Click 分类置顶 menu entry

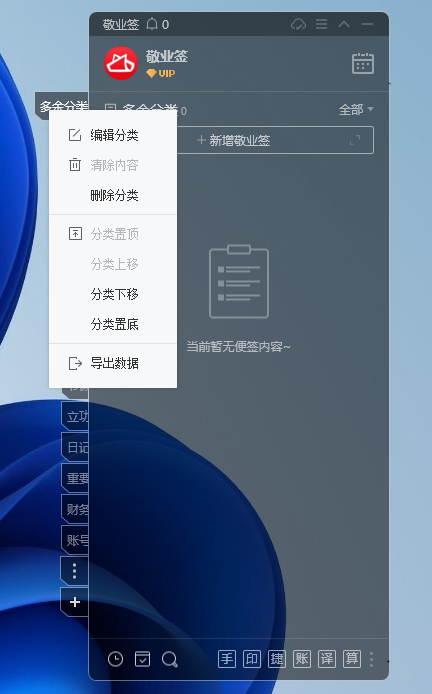[x=113, y=234]
